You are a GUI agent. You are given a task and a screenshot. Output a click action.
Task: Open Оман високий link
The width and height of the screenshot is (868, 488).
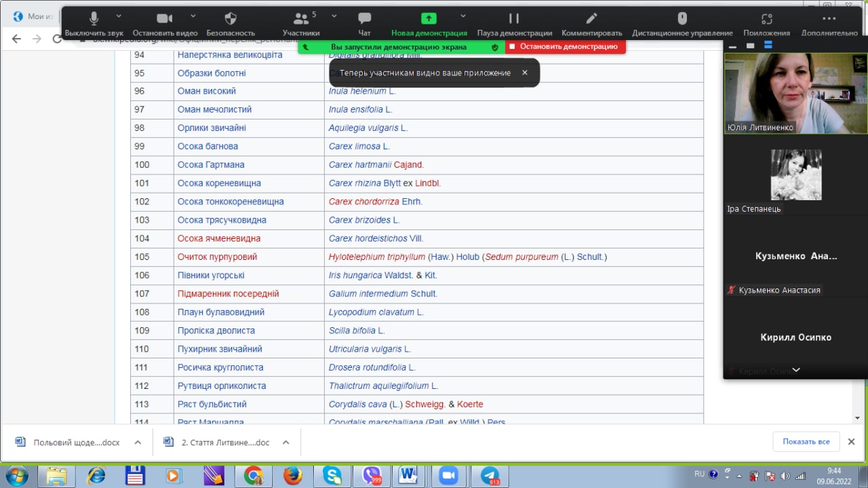(207, 91)
